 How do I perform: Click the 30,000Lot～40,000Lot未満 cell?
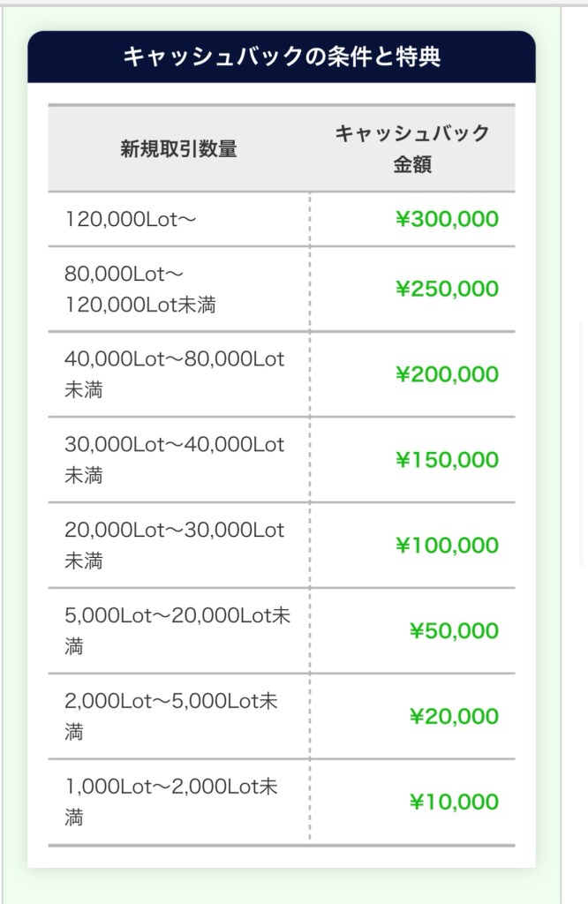pyautogui.click(x=174, y=460)
